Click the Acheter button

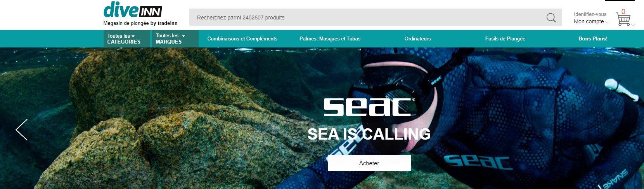pos(369,163)
